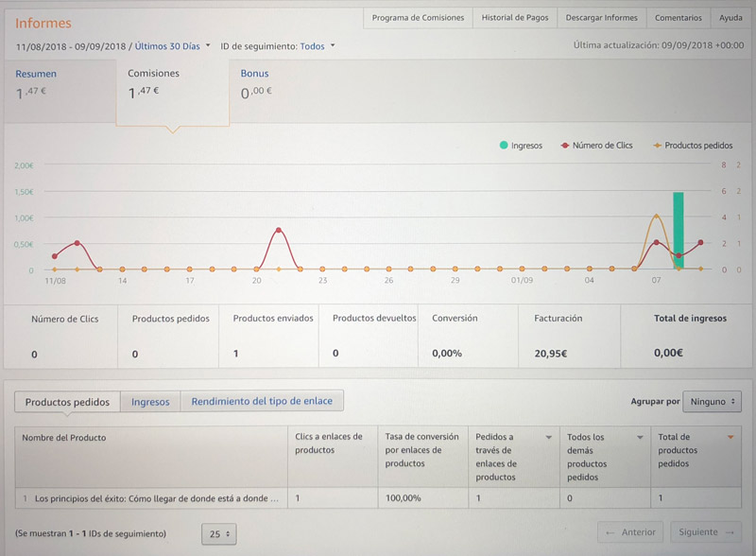Go to next page with Siguiente

706,532
